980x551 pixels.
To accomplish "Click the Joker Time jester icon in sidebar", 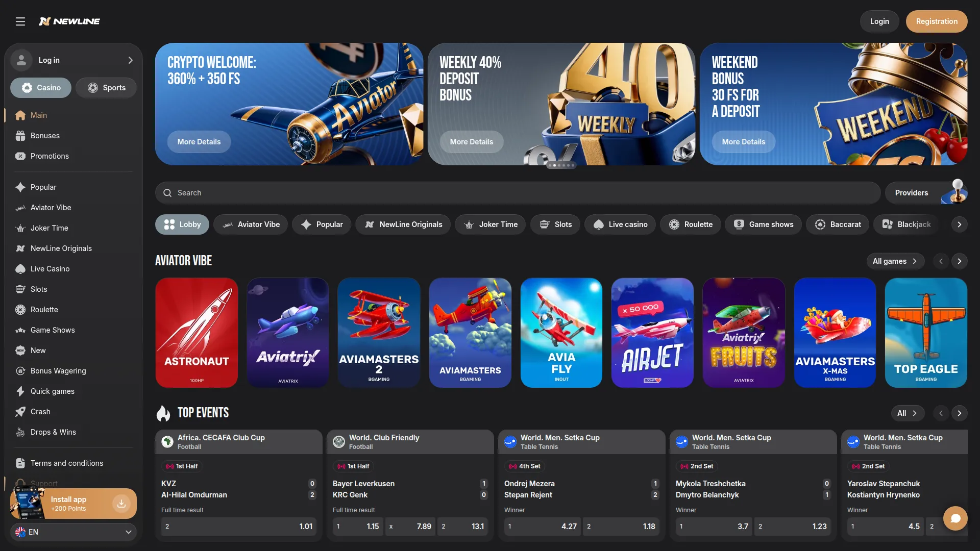I will coord(20,228).
